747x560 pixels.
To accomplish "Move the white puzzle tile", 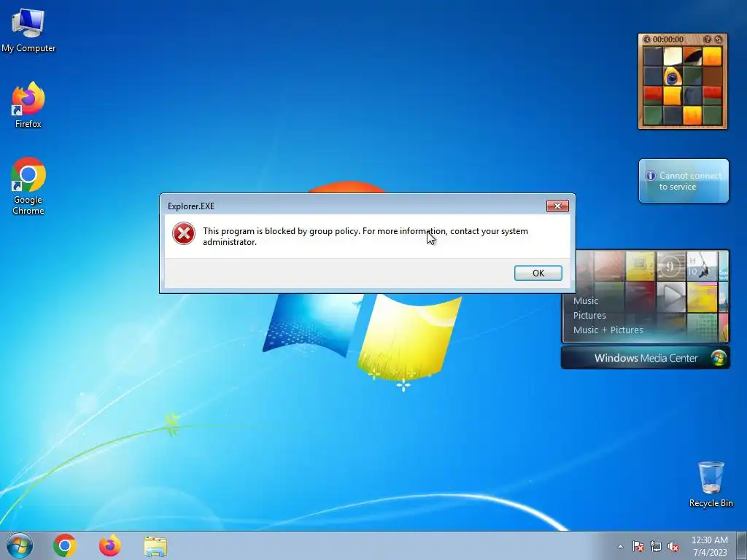I will (x=672, y=56).
